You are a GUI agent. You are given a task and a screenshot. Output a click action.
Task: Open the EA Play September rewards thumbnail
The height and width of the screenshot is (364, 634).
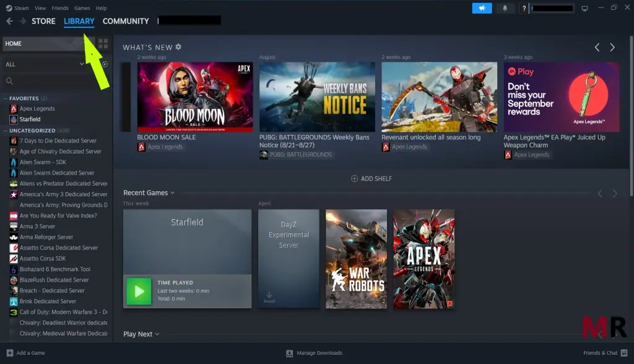point(562,97)
